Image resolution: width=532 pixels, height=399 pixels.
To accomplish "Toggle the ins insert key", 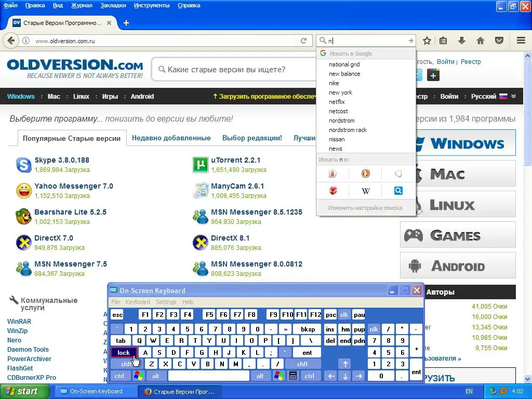I will pos(330,329).
